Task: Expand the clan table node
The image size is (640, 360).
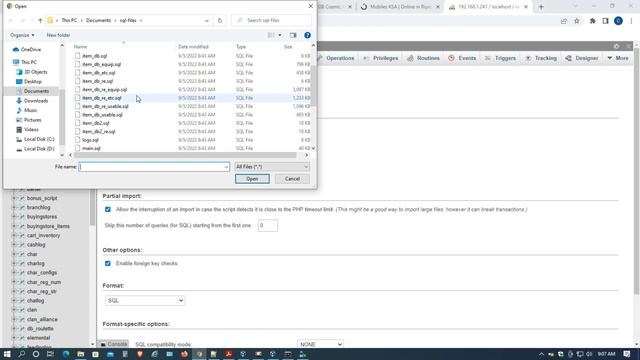Action: pyautogui.click(x=14, y=310)
